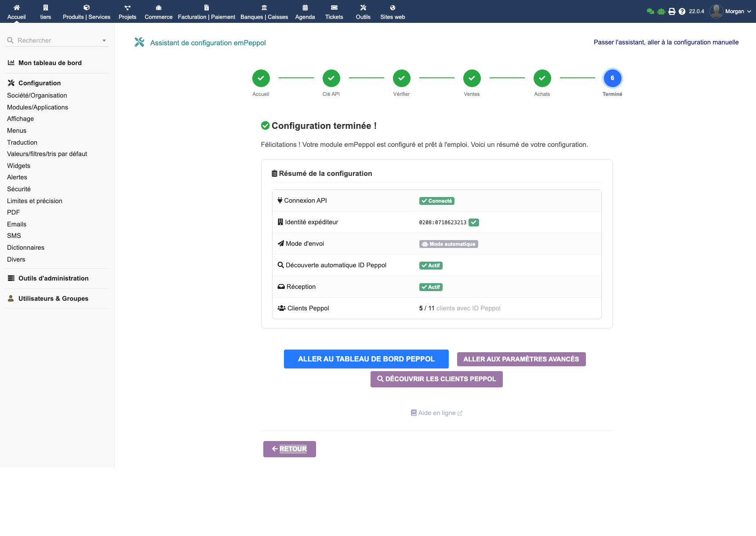The width and height of the screenshot is (756, 536).
Task: Open Utilisateurs & Groupes section
Action: (53, 299)
